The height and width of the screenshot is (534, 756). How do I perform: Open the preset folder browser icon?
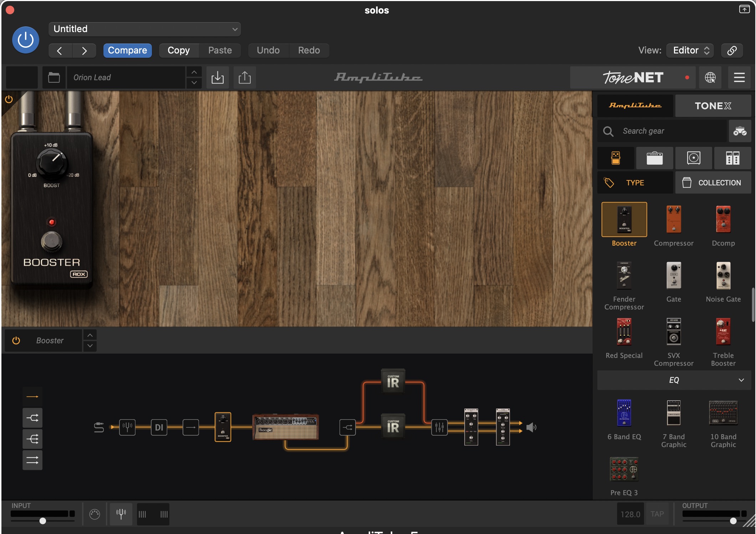54,77
